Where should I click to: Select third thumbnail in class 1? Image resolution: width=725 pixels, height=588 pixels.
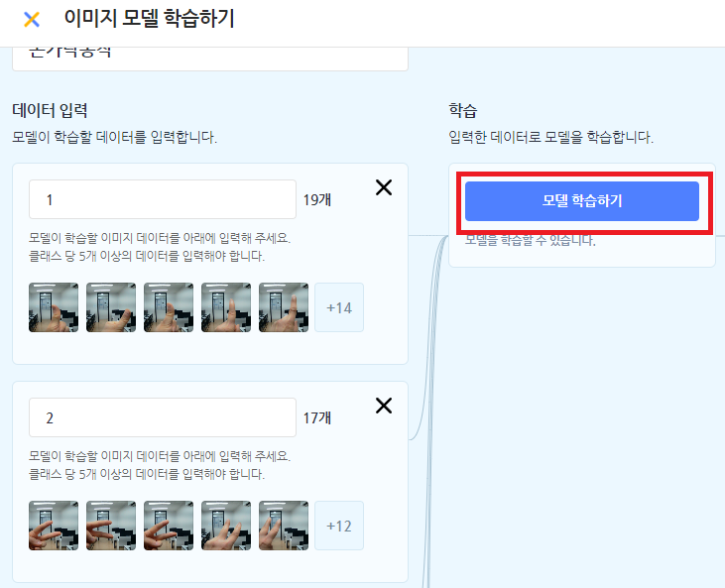(x=169, y=307)
